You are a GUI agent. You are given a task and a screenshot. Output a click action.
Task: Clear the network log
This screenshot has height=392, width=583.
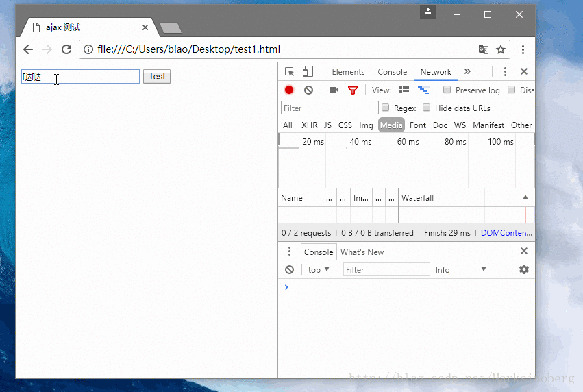tap(308, 90)
